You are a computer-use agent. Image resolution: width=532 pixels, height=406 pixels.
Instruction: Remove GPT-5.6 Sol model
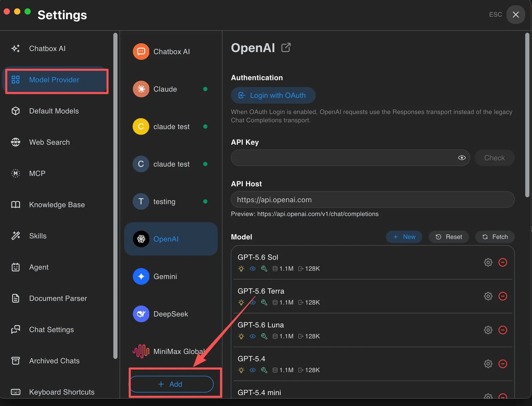pyautogui.click(x=503, y=262)
